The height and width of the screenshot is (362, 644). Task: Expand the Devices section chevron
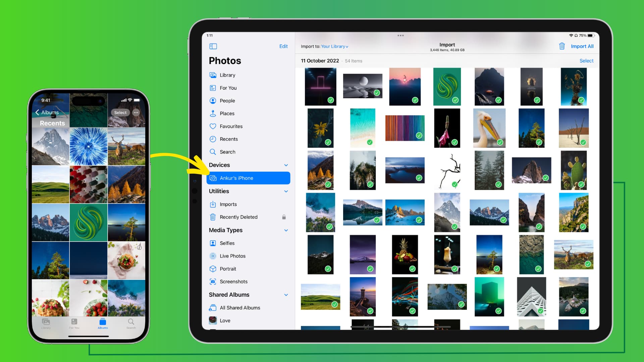pyautogui.click(x=287, y=165)
